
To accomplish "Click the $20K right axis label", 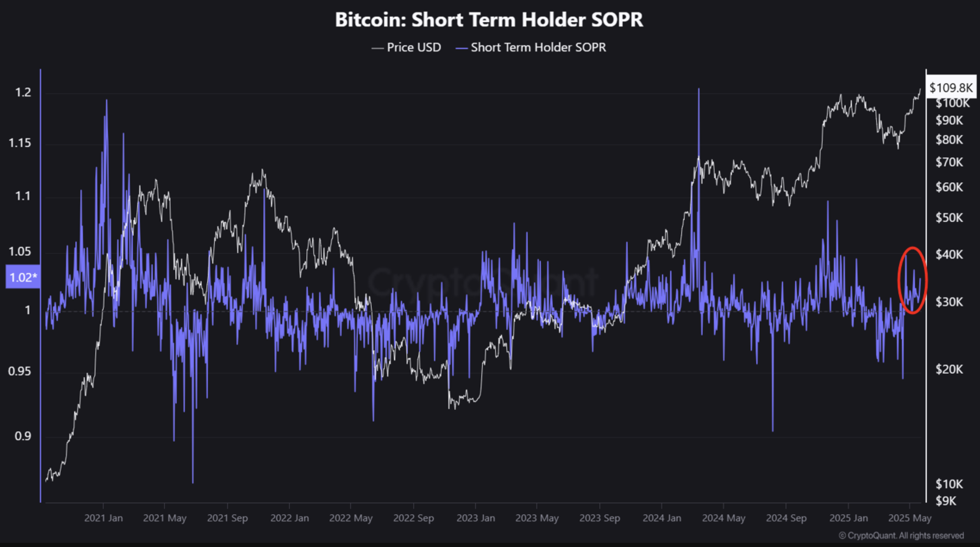I will [x=949, y=369].
